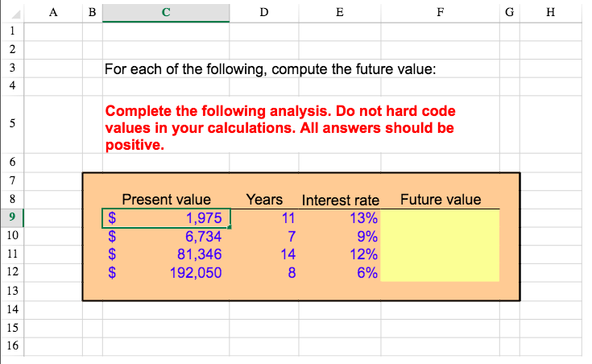The height and width of the screenshot is (364, 592).
Task: Click the 'compute the future value' text cell
Action: (270, 69)
